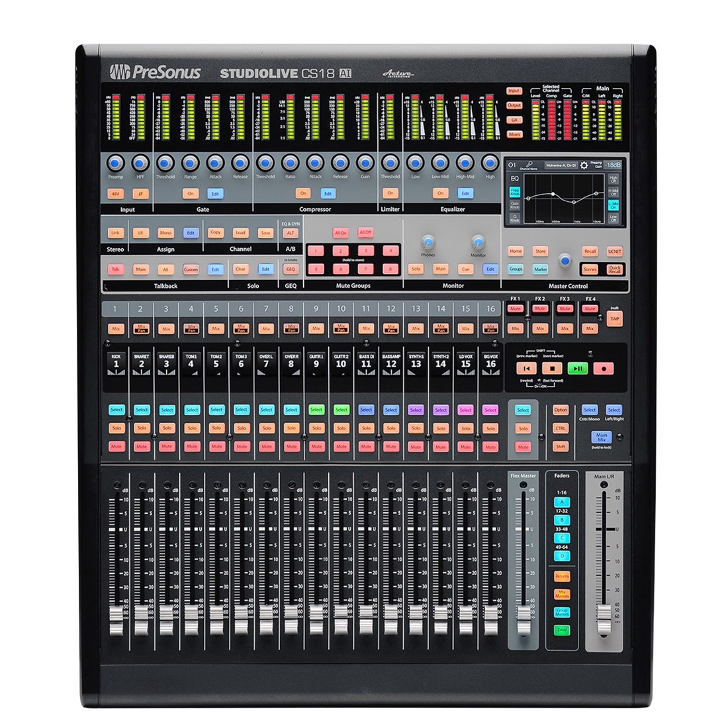Click the Compressor Ratio knob
The image size is (728, 728).
[290, 163]
